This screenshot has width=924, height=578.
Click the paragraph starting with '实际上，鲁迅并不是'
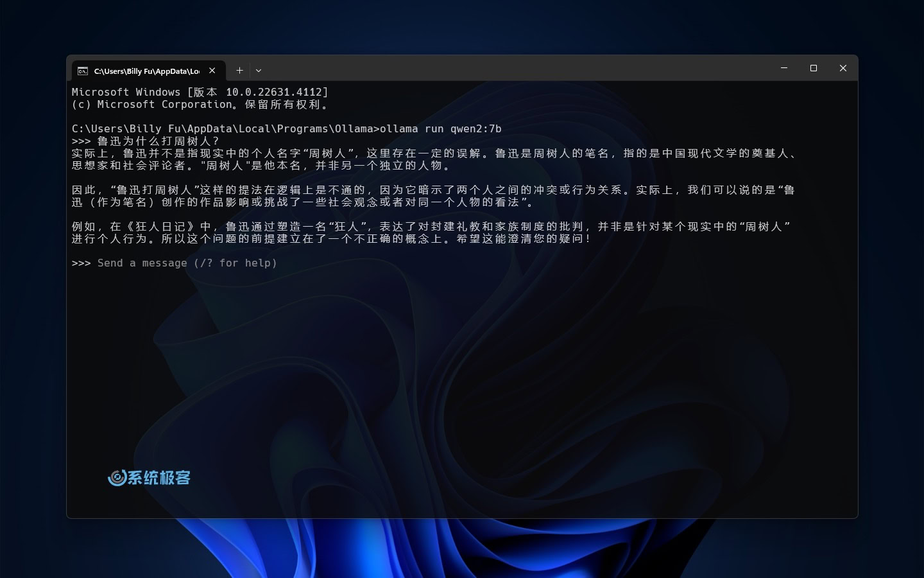tap(434, 159)
